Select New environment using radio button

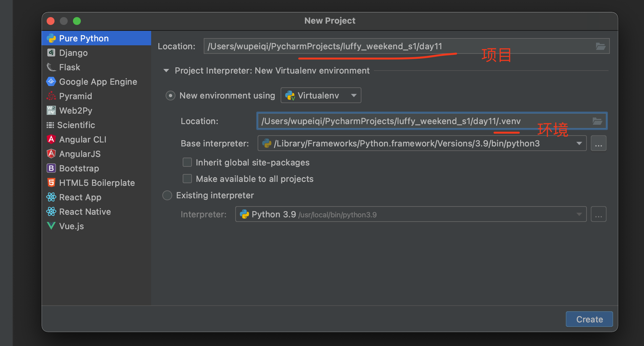pos(170,96)
